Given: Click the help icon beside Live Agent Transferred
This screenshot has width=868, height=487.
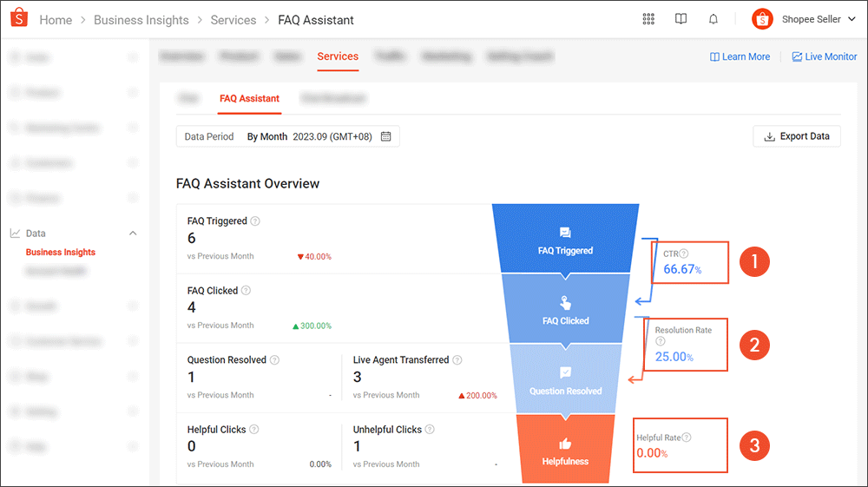Looking at the screenshot, I should [x=457, y=359].
